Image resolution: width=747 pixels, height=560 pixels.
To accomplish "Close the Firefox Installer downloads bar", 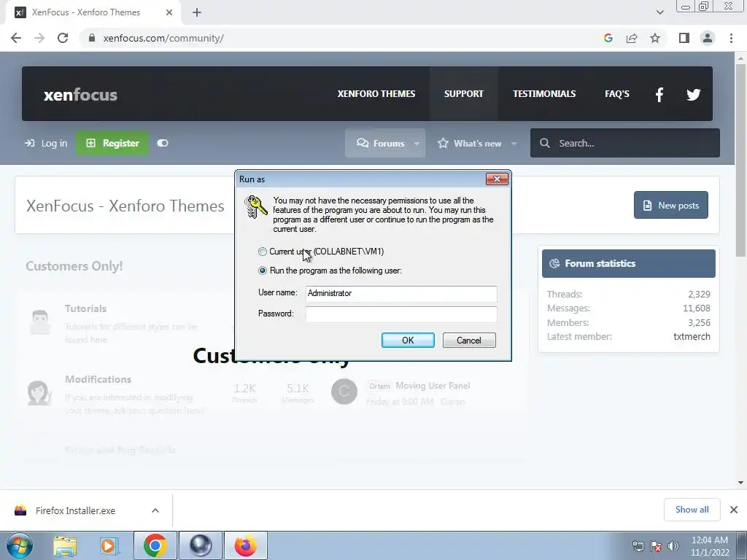I will pyautogui.click(x=734, y=510).
